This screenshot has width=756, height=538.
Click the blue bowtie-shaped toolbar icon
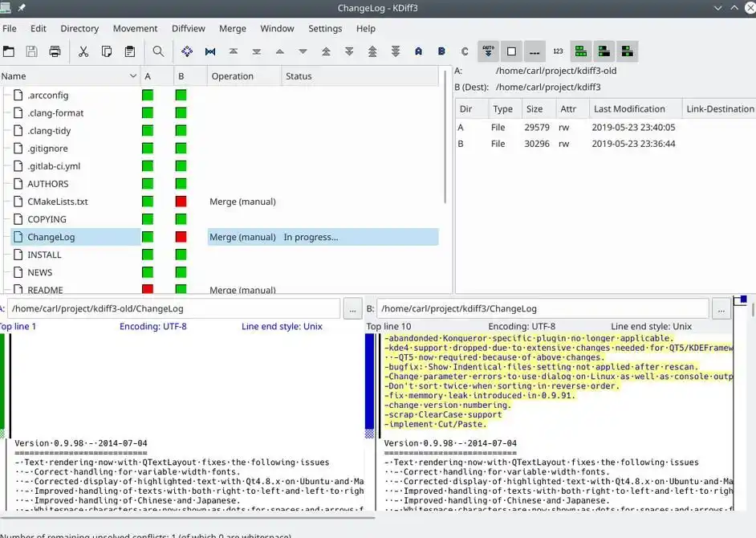(x=210, y=51)
